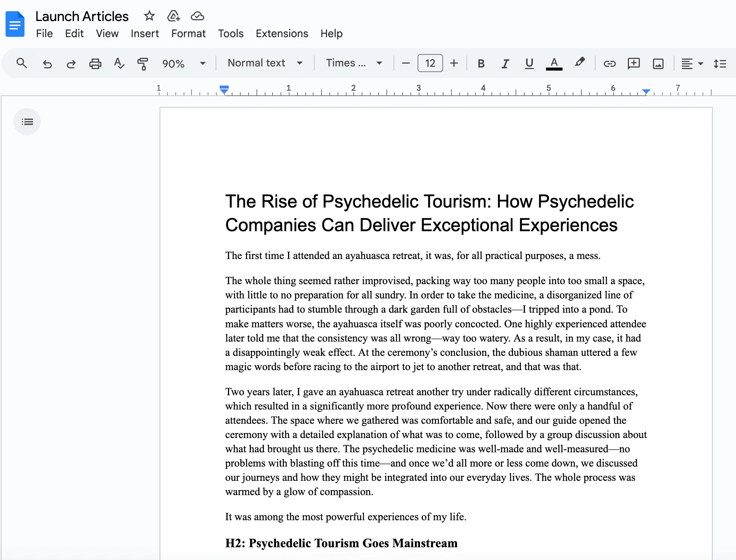The width and height of the screenshot is (736, 560).
Task: Click the spelling and grammar check icon
Action: click(x=119, y=63)
